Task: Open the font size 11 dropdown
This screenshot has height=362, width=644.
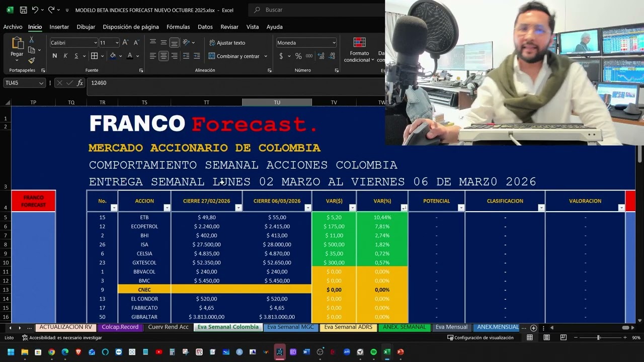Action: (x=117, y=43)
